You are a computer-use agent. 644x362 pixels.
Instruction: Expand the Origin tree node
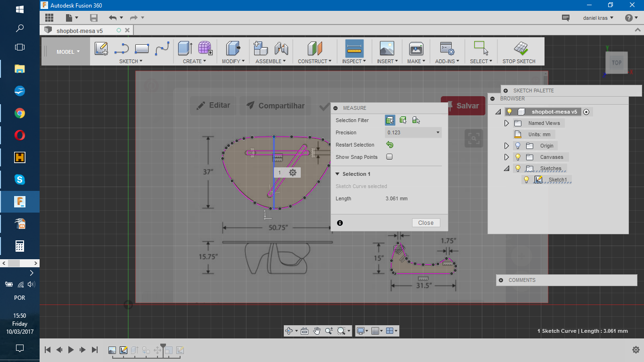[x=507, y=146]
